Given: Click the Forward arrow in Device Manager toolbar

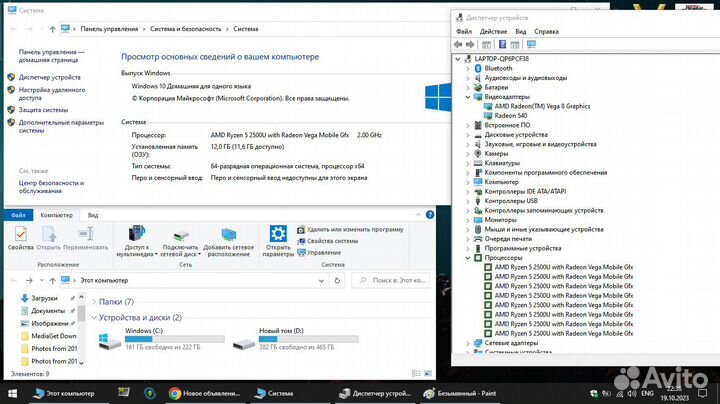Looking at the screenshot, I should pyautogui.click(x=470, y=45).
